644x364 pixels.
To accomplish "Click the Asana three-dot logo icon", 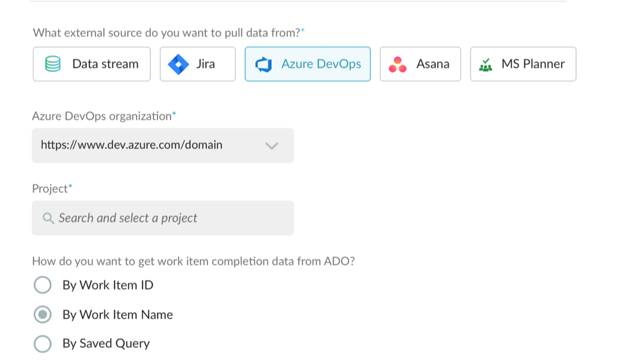I will pyautogui.click(x=398, y=64).
